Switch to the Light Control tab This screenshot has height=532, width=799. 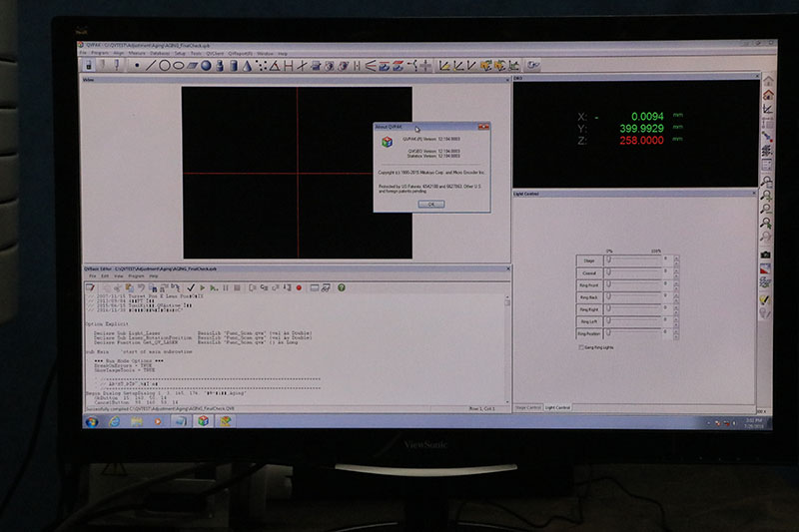coord(557,408)
